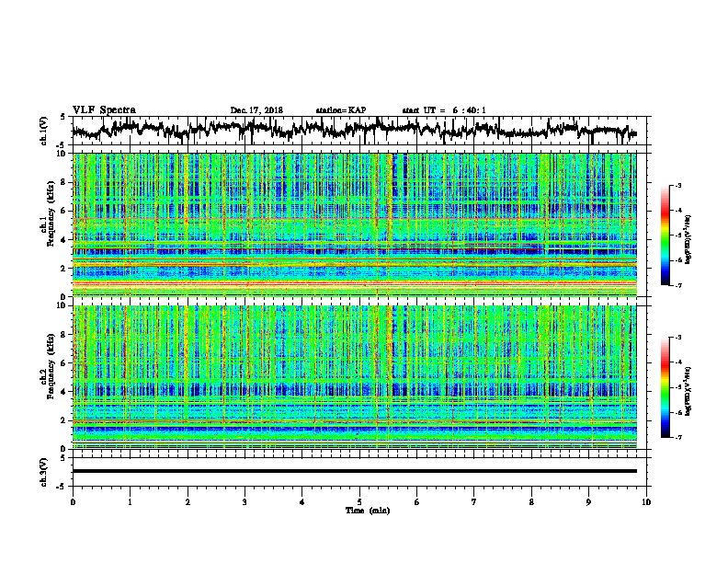728x563 pixels.
Task: Click the "-5" tick on ch.3(V) axis
Action: click(63, 487)
